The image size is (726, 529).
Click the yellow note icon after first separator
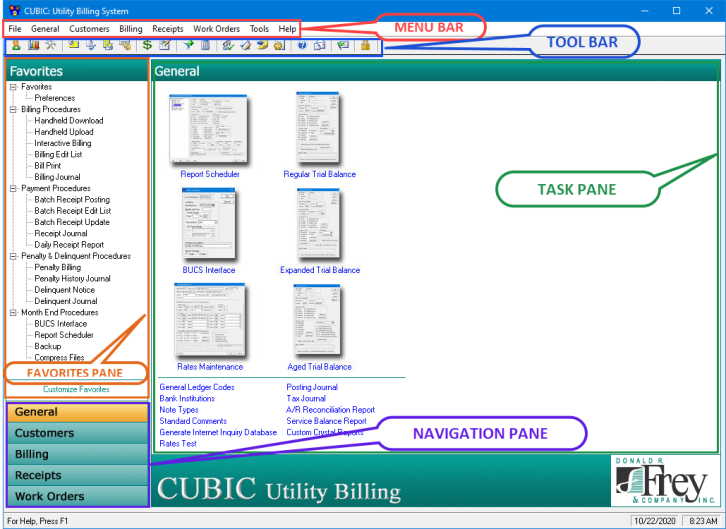point(74,45)
